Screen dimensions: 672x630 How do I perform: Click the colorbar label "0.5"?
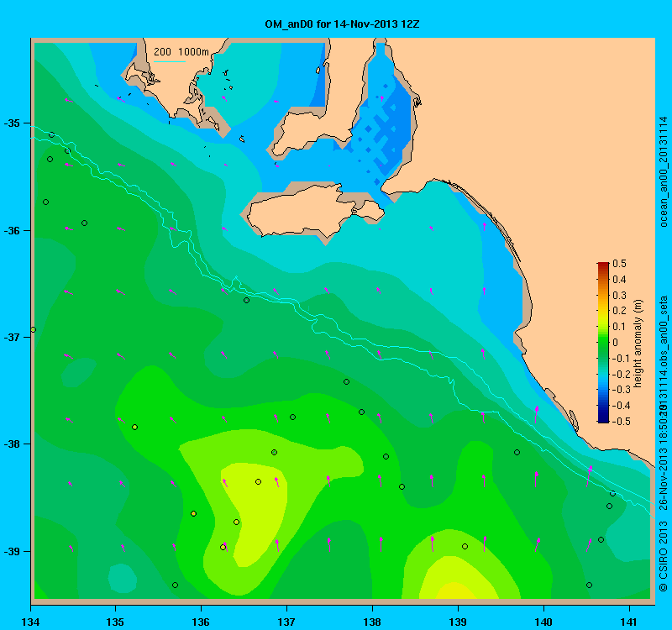[x=619, y=264]
